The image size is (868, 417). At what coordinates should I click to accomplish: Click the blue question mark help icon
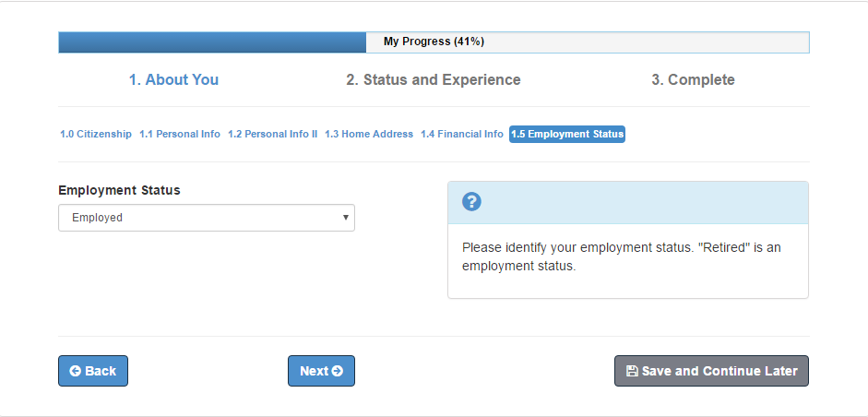pyautogui.click(x=471, y=202)
